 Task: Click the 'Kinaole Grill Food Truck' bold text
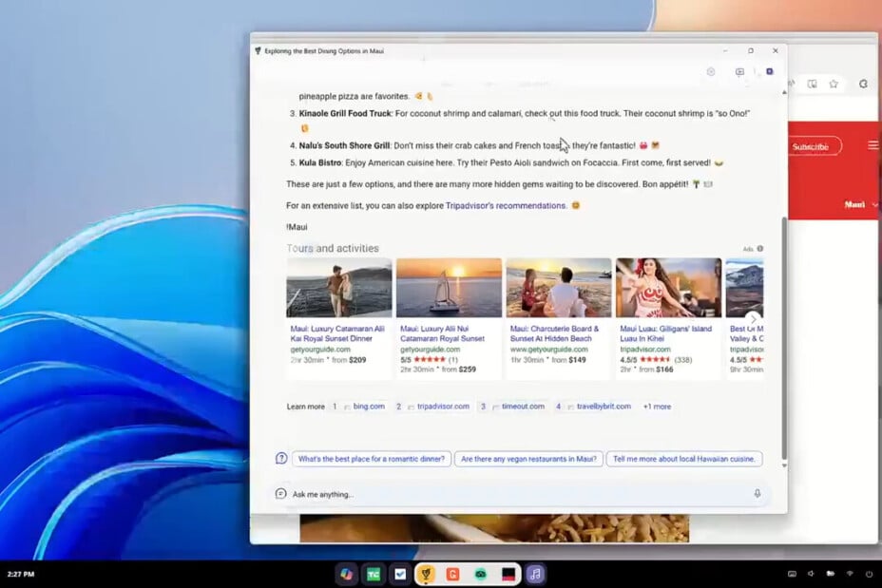(x=345, y=114)
